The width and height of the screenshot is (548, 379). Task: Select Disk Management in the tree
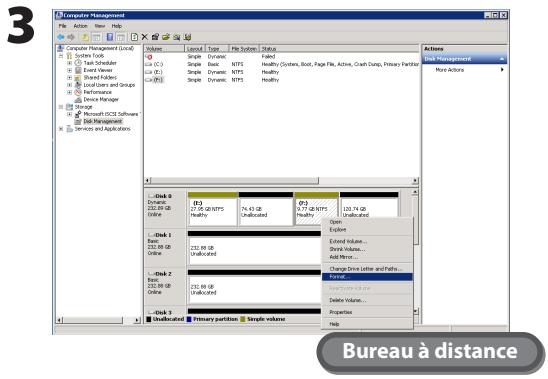pyautogui.click(x=103, y=121)
